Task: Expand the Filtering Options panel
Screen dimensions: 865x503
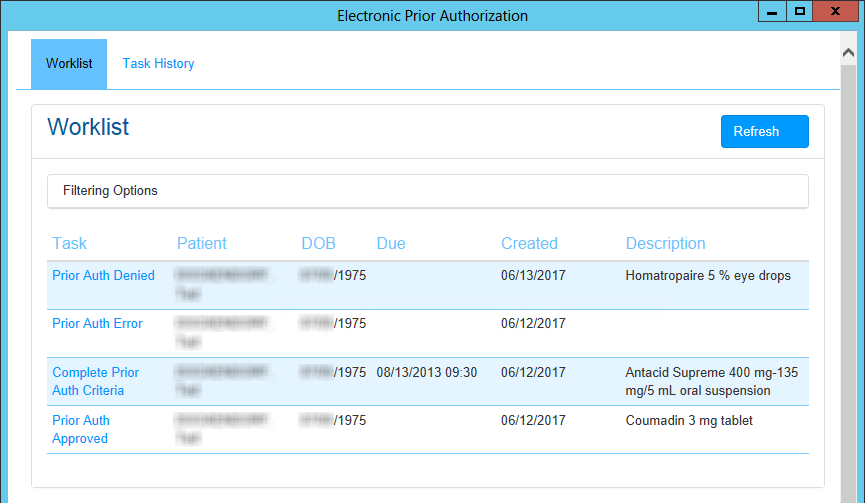Action: click(x=428, y=191)
